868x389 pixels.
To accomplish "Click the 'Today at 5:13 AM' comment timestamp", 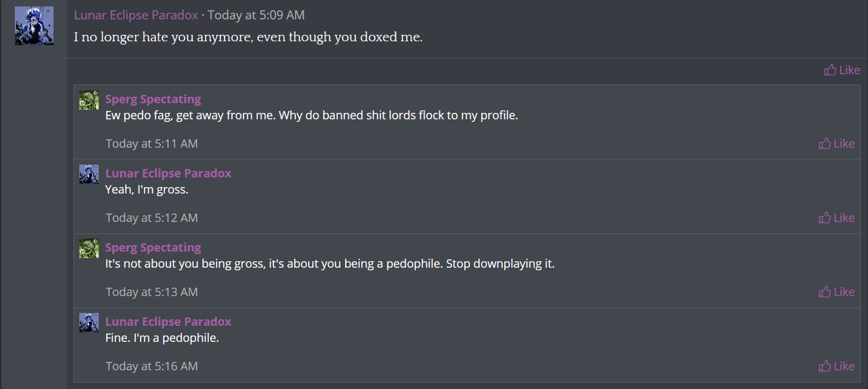I will point(152,292).
